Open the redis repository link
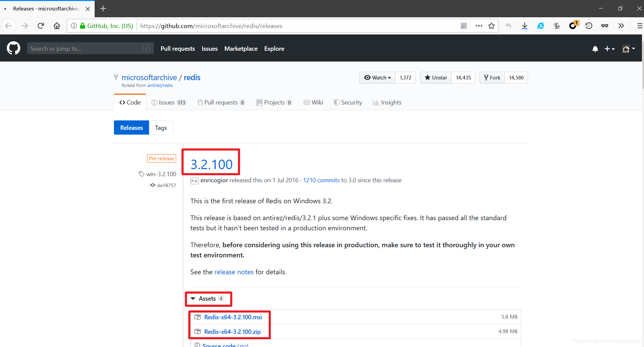644x347 pixels. pyautogui.click(x=192, y=77)
